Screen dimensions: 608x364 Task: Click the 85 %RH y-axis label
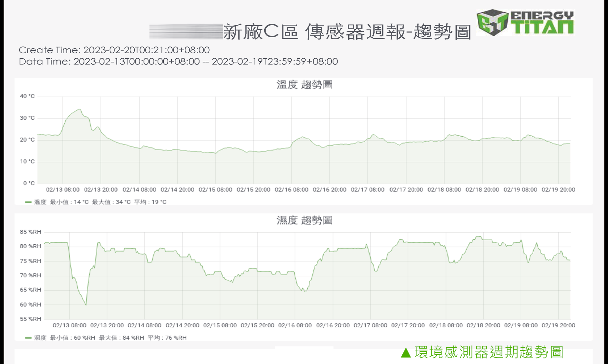tap(30, 232)
